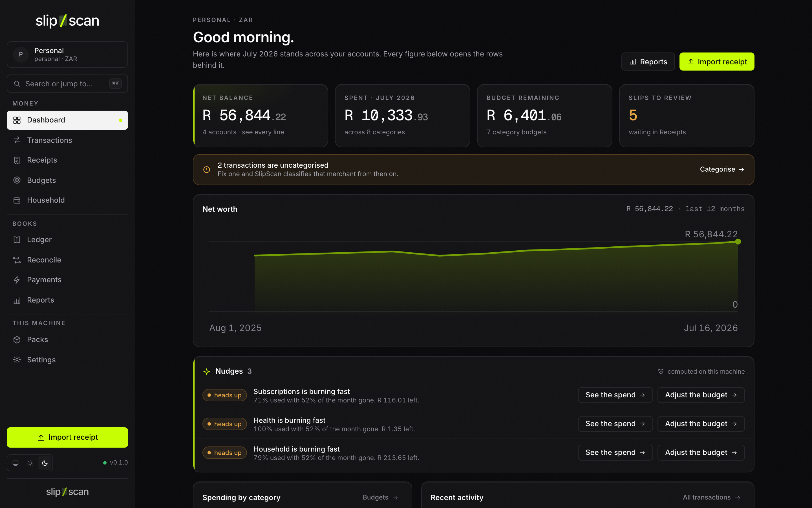Image resolution: width=812 pixels, height=508 pixels.
Task: Click heads up badge on Household nudge
Action: click(224, 453)
